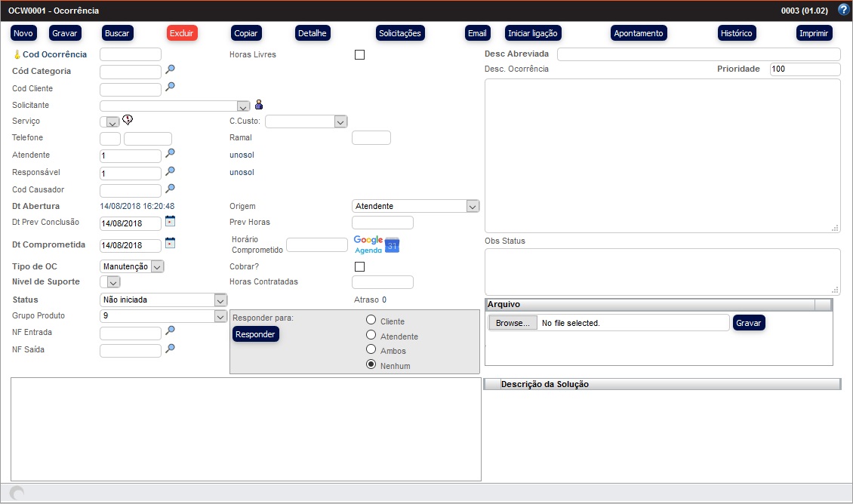Click the help question mark icon
This screenshot has height=504, width=853.
coord(843,11)
